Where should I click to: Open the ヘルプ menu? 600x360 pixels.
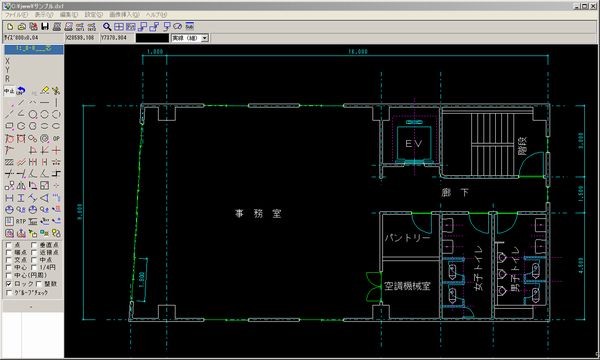point(156,15)
